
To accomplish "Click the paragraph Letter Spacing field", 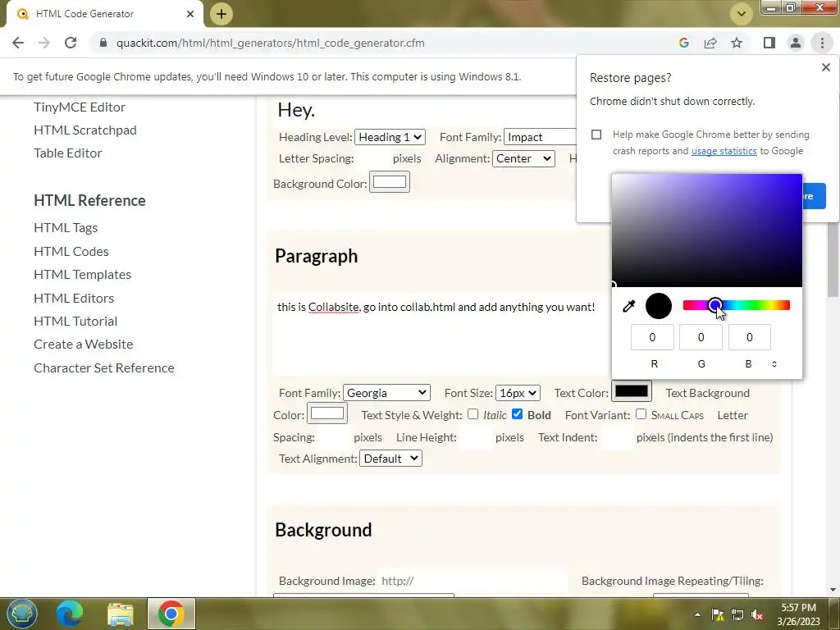I will click(335, 437).
